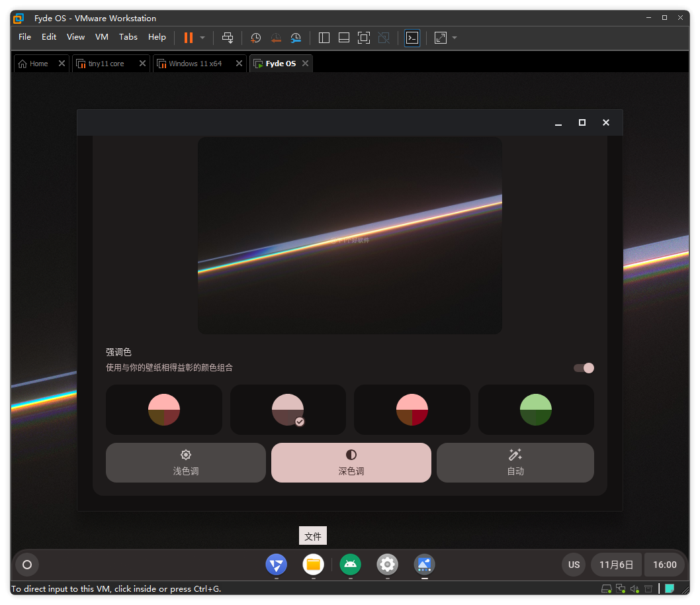Image resolution: width=700 pixels, height=605 pixels.
Task: Click the 11月6日 date button
Action: coord(616,565)
